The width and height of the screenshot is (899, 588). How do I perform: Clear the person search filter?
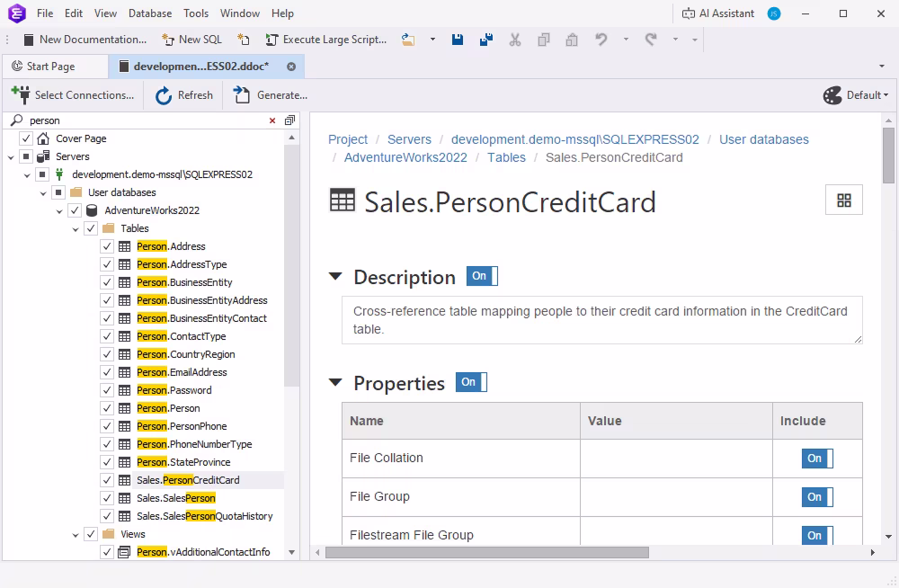[x=272, y=120]
